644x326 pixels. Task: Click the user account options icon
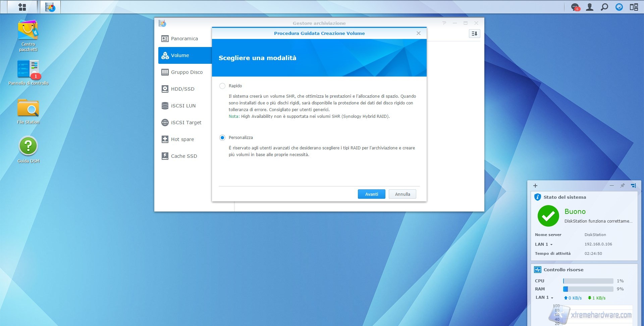pos(590,7)
